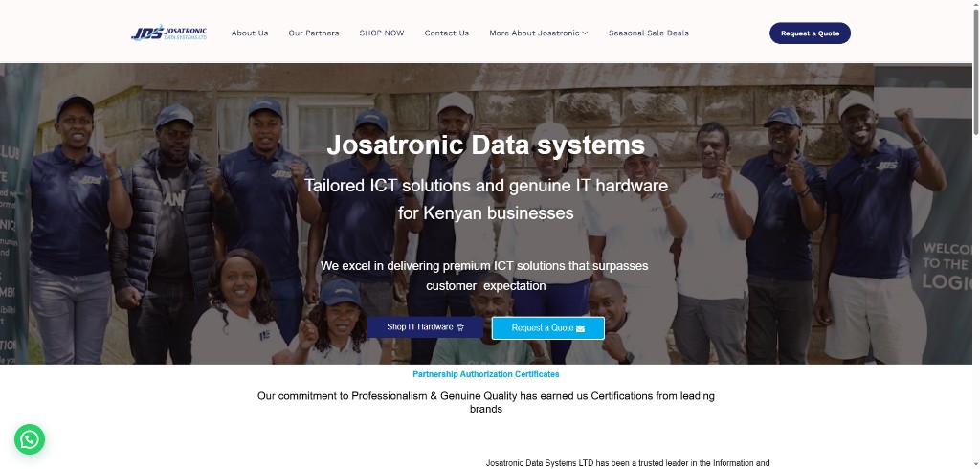The width and height of the screenshot is (980, 469).
Task: Go to Our Partners menu item
Action: (x=314, y=33)
